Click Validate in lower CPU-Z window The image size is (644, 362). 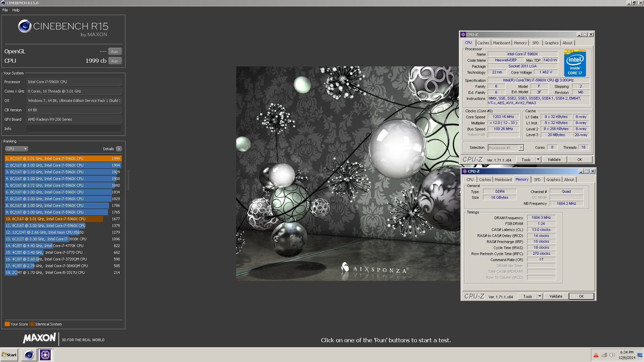(556, 297)
